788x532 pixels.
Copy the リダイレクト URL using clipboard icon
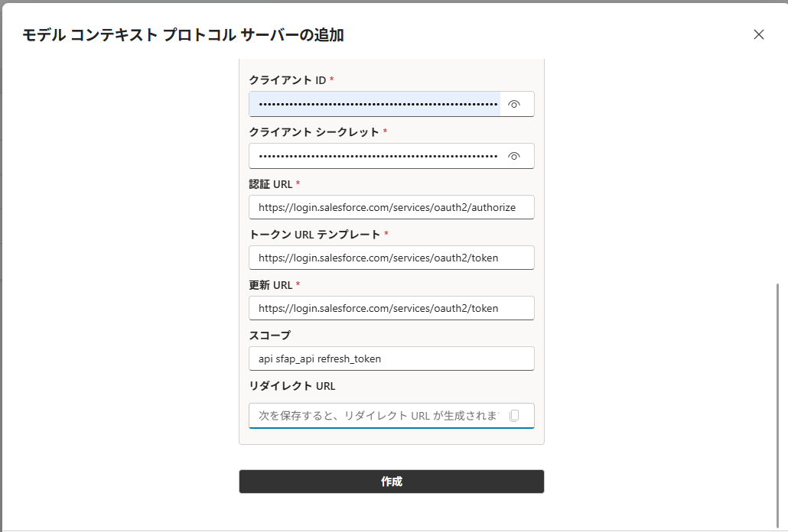click(x=514, y=416)
